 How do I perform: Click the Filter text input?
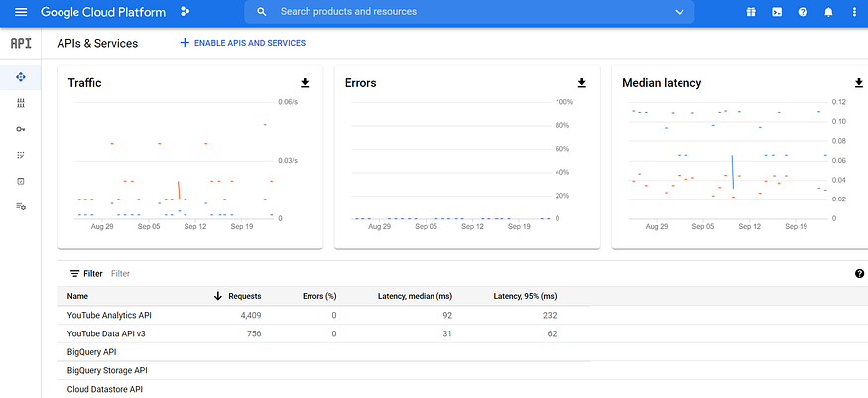121,274
